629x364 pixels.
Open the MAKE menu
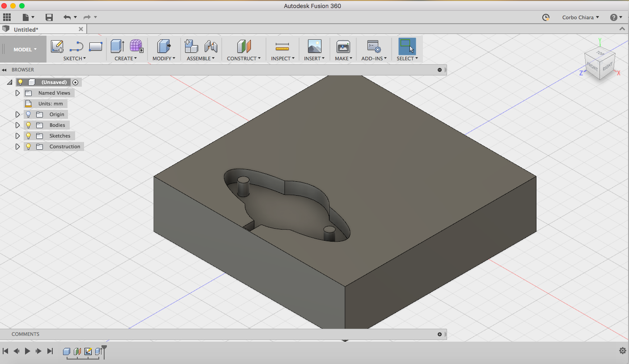click(343, 59)
